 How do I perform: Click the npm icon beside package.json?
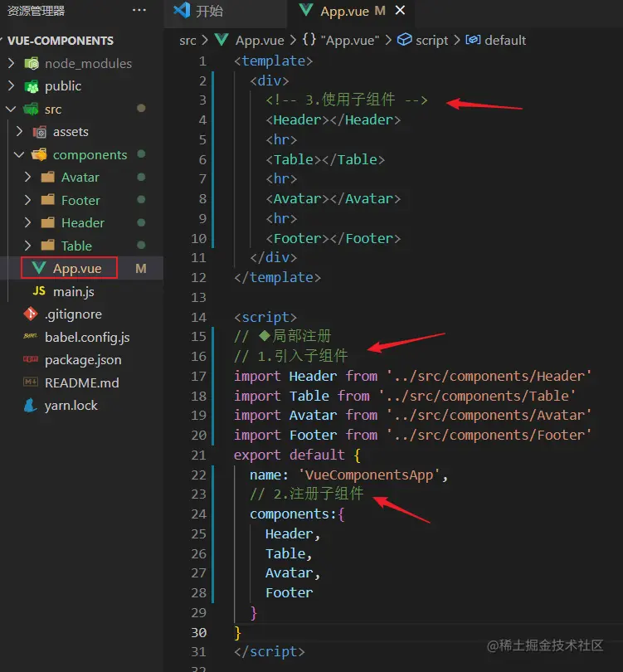pyautogui.click(x=31, y=359)
